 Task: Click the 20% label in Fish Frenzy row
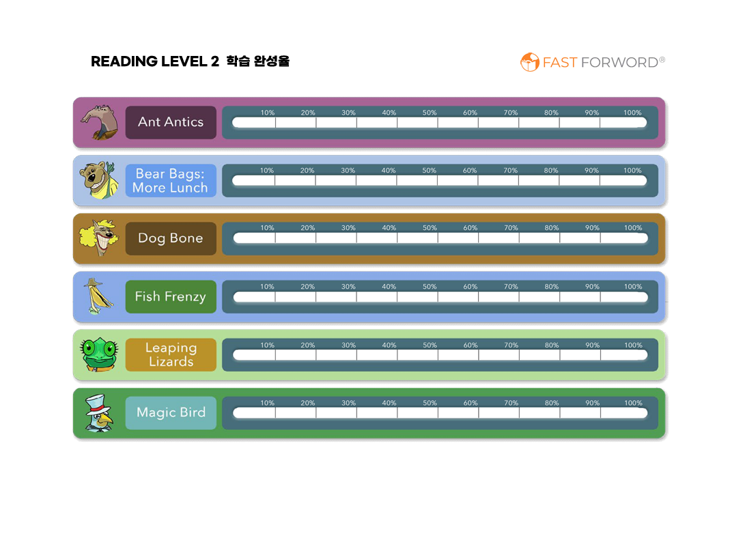(307, 287)
